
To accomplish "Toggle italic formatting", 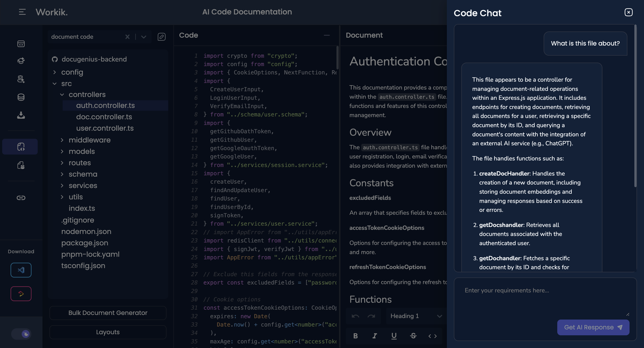I will click(x=375, y=336).
